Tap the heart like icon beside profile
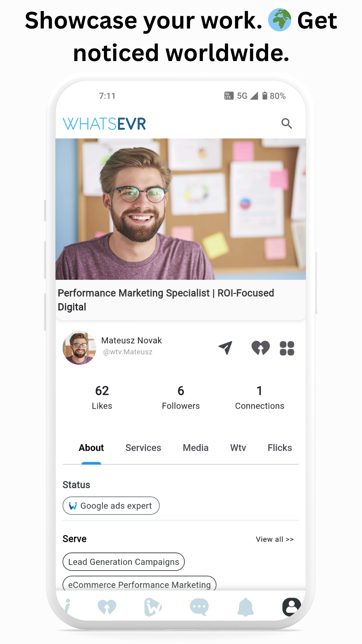Screen dimensions: 362x644 [x=260, y=348]
